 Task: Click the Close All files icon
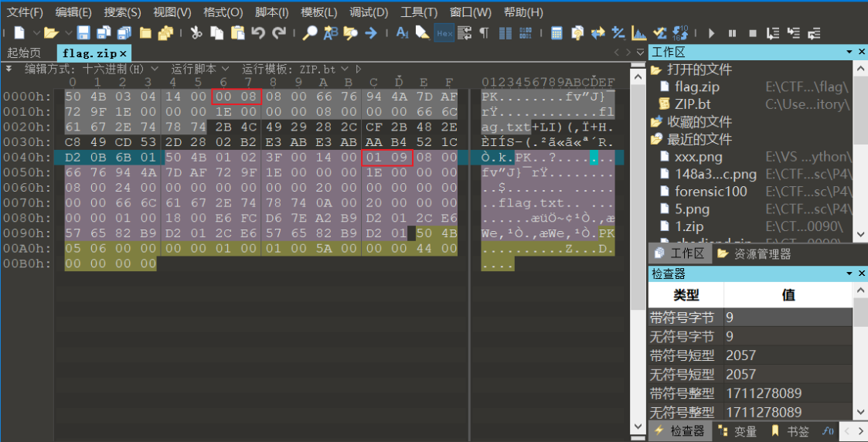click(x=165, y=33)
